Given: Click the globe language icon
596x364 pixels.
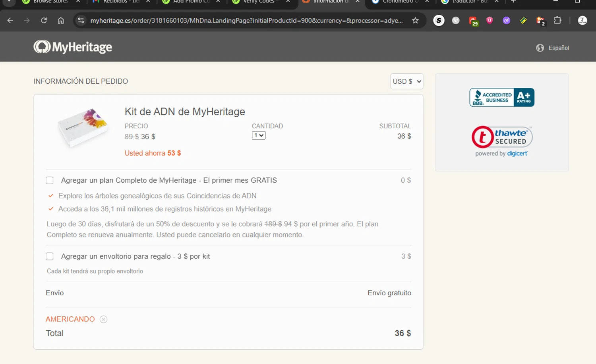Looking at the screenshot, I should (540, 48).
